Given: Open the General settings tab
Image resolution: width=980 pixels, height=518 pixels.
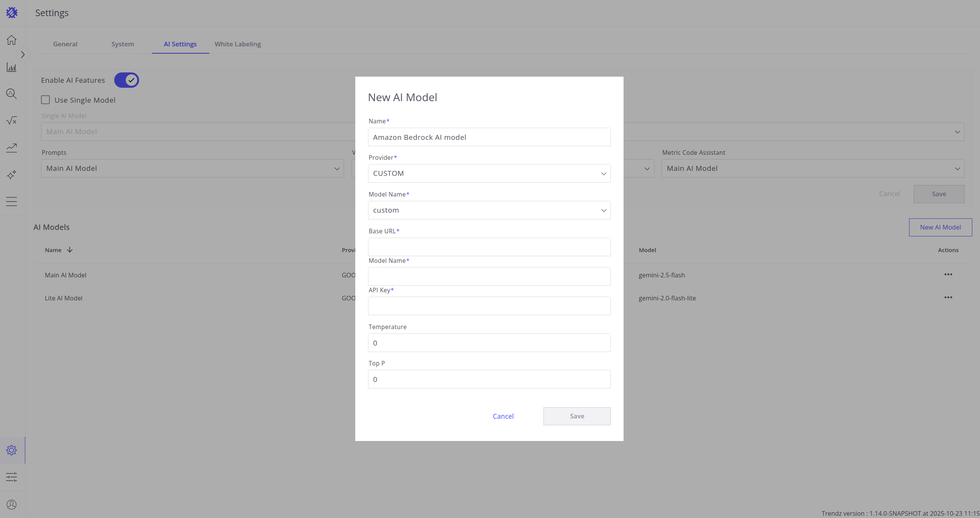Looking at the screenshot, I should 65,44.
